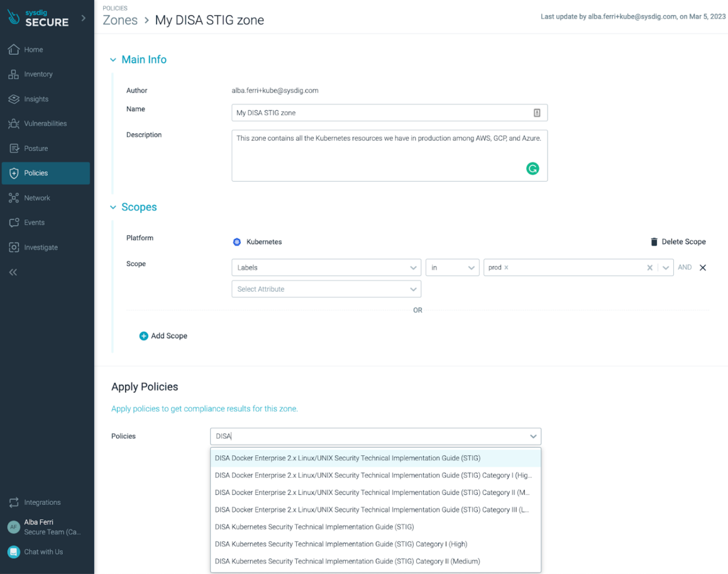
Task: Open the Home section in sidebar
Action: (x=14, y=49)
